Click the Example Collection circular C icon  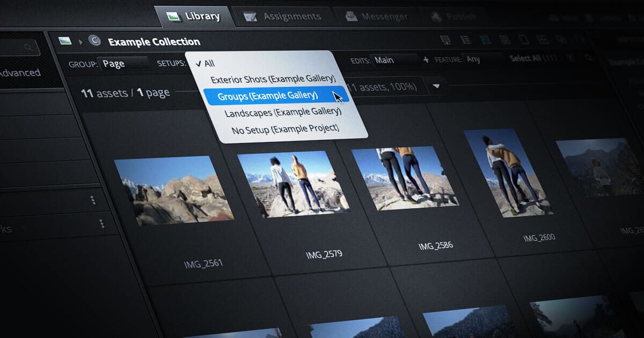[94, 41]
